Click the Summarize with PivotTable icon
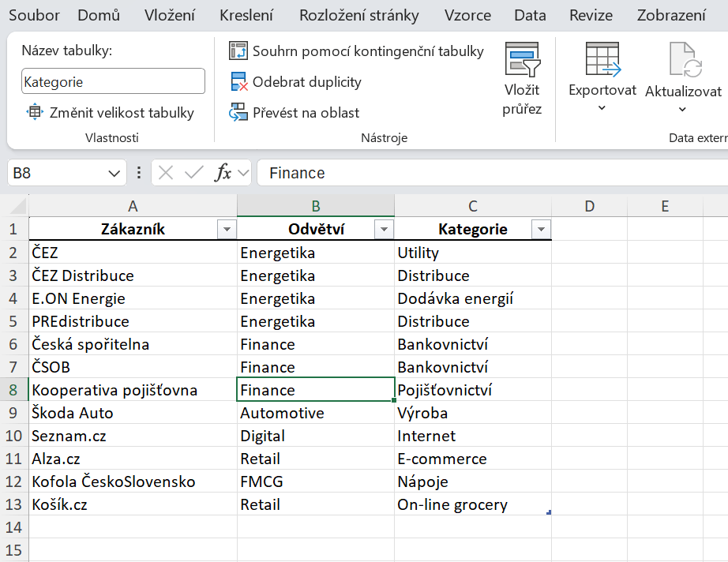The width and height of the screenshot is (728, 562). click(x=238, y=51)
